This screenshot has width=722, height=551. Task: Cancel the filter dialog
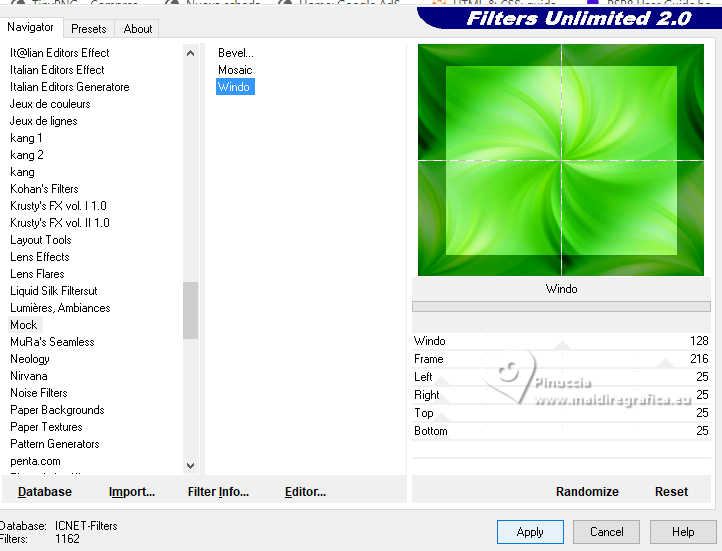click(606, 532)
